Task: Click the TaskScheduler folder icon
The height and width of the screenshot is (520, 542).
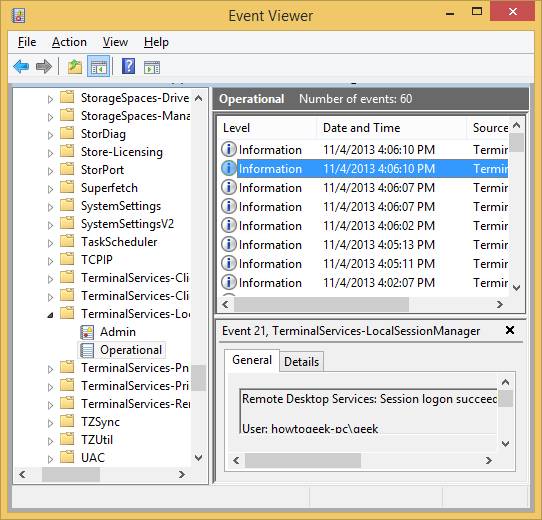Action: point(67,241)
